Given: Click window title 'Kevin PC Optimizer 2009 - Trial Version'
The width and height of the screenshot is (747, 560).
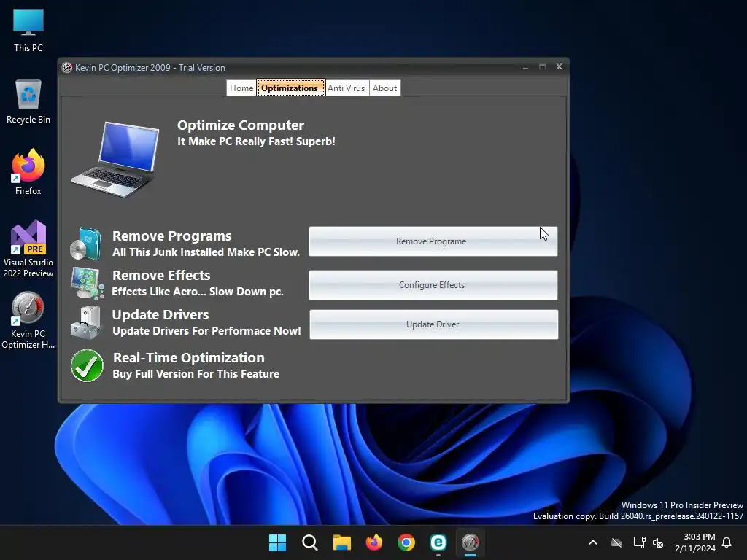Looking at the screenshot, I should tap(150, 68).
